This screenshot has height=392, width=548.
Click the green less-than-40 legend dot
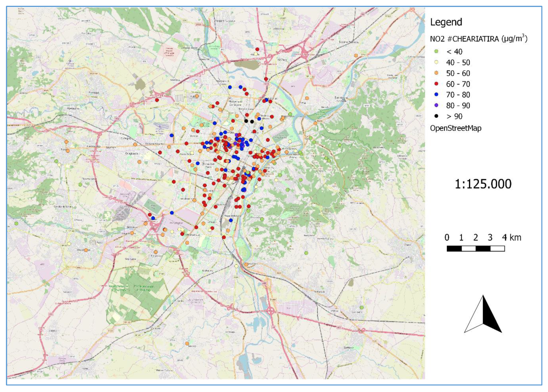tap(436, 51)
